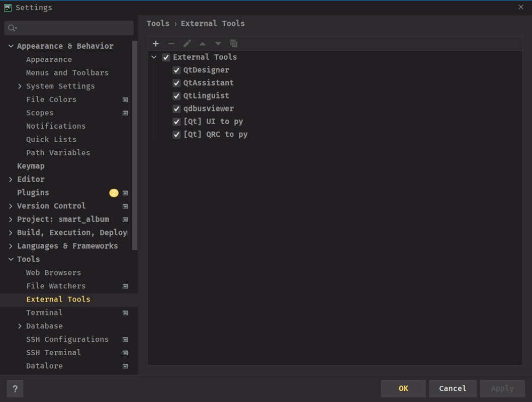Select the QtDesigner tool entry
Screen dimensions: 532x402
pos(206,70)
